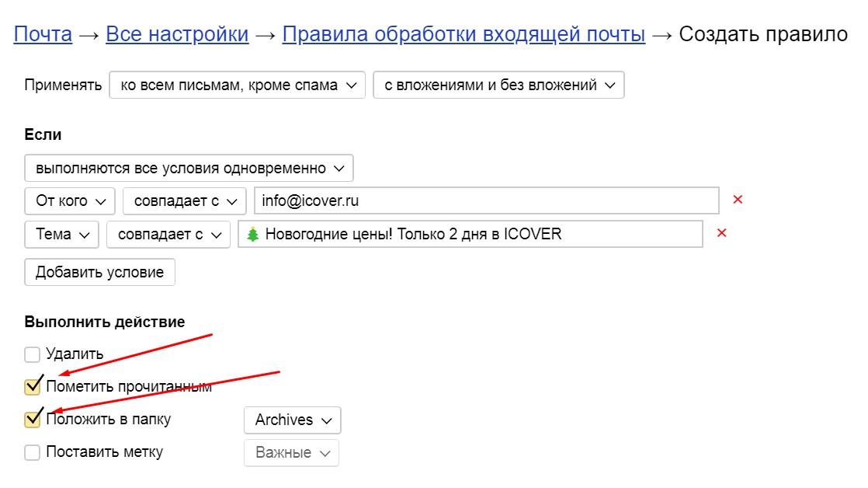Open the Важные label dropdown

291,452
